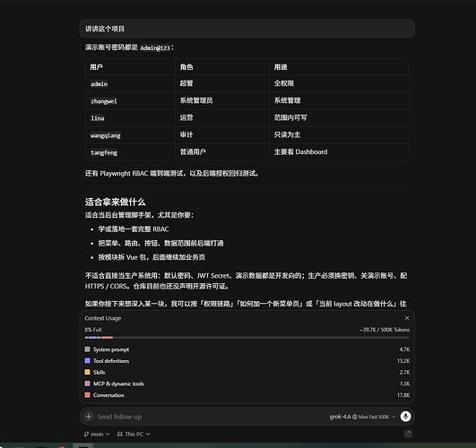Click the red Conversation color swatch
476x448 pixels.
(88, 395)
